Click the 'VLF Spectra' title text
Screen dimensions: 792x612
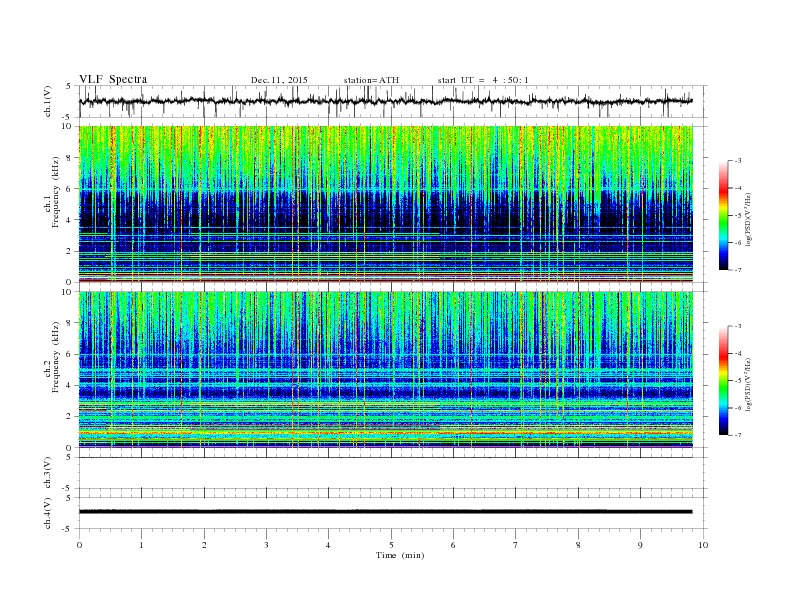click(113, 79)
